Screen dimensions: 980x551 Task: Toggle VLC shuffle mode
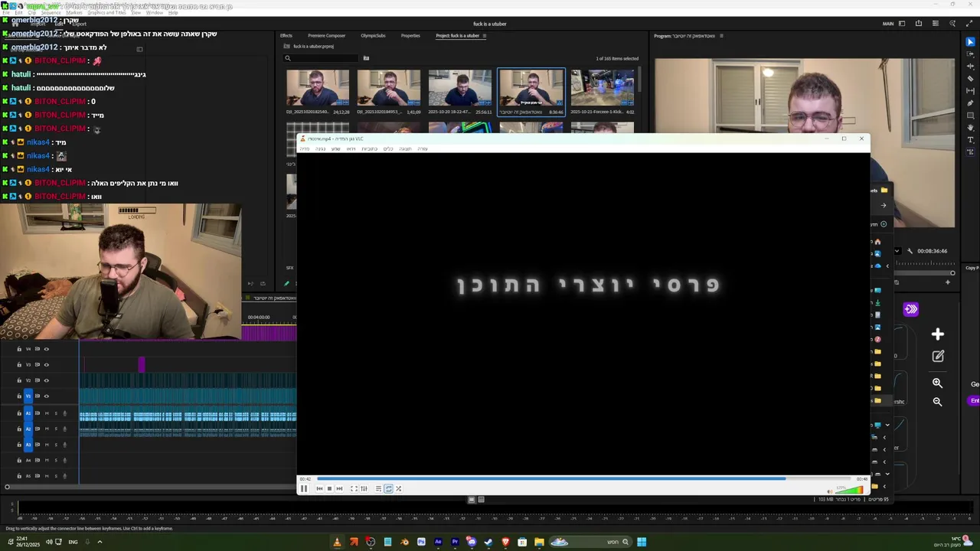(398, 488)
